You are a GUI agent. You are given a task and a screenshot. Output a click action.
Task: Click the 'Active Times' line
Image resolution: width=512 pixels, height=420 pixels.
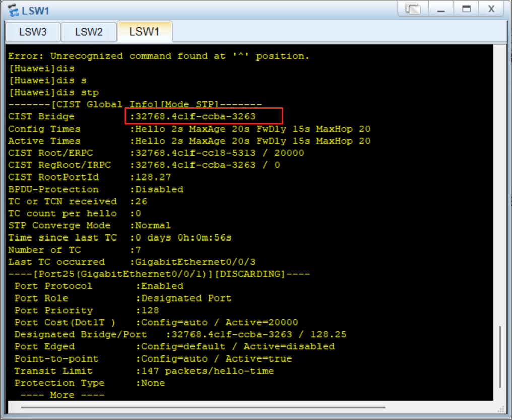pos(189,141)
